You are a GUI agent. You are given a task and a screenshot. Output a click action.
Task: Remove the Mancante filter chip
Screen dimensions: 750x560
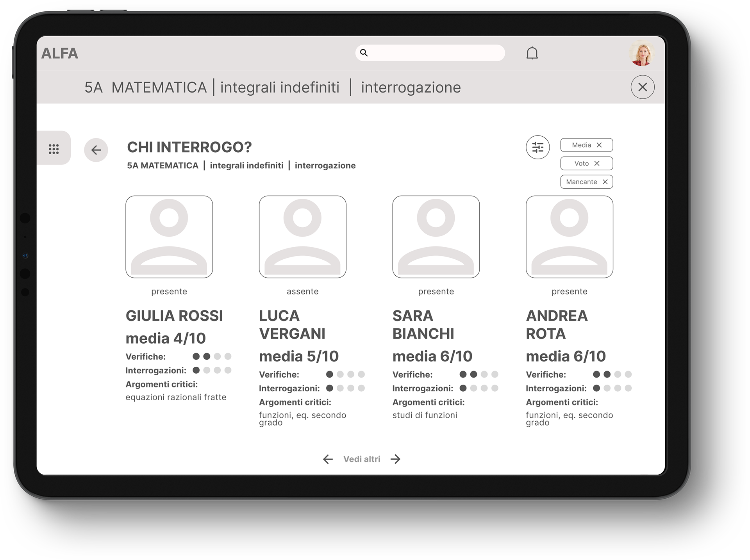click(605, 182)
